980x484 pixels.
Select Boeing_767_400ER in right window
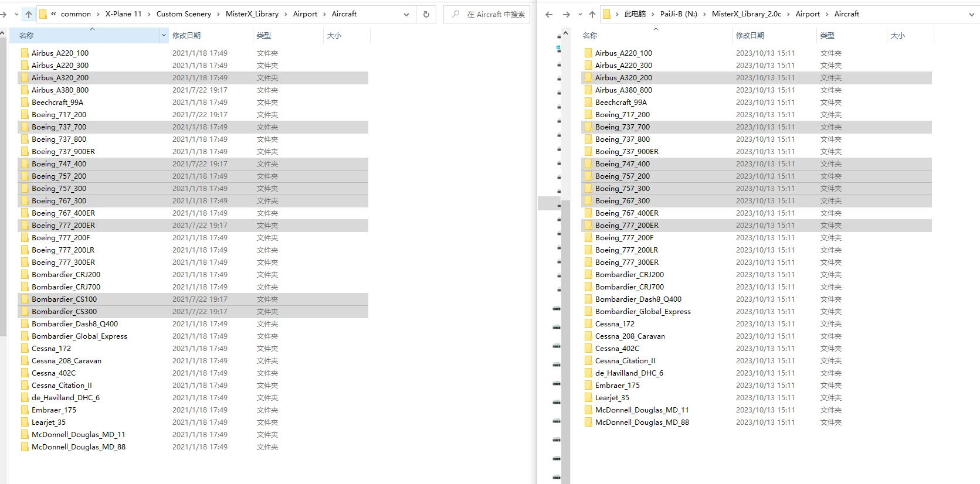coord(757,213)
